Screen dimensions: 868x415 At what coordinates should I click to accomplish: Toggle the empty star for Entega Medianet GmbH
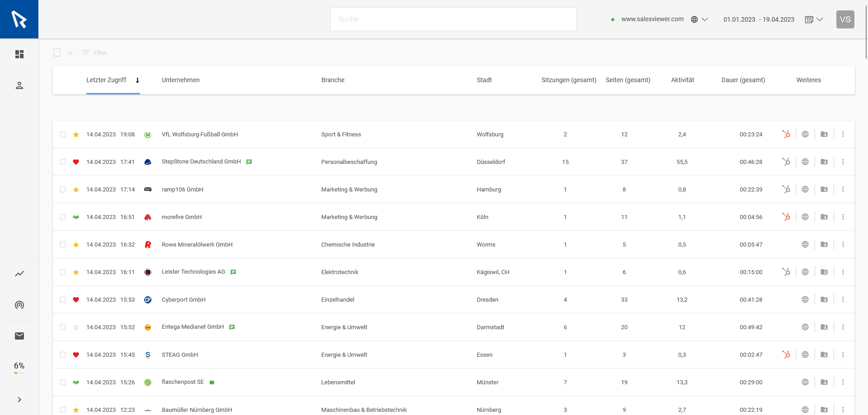(76, 327)
